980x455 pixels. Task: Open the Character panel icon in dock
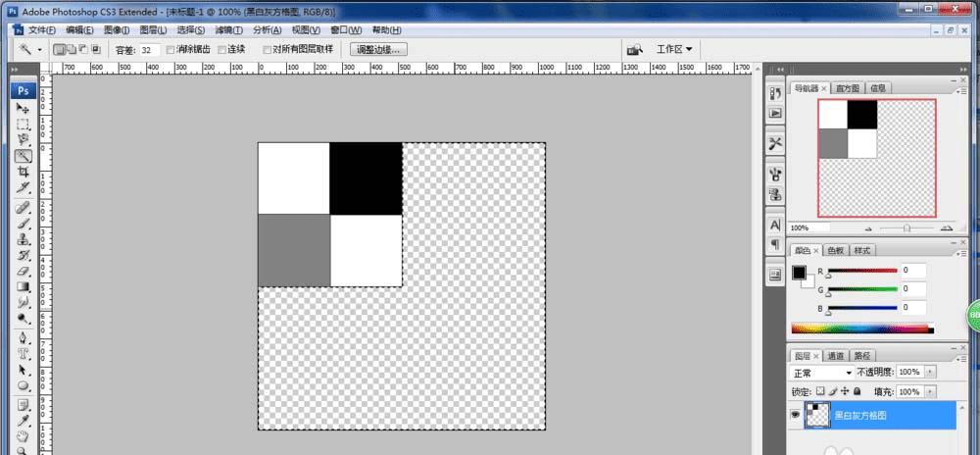point(775,225)
